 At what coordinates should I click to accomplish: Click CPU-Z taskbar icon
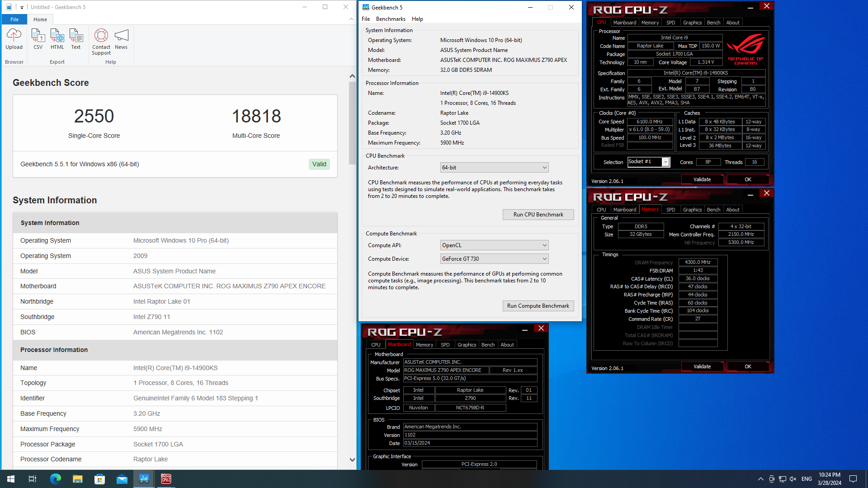(166, 479)
